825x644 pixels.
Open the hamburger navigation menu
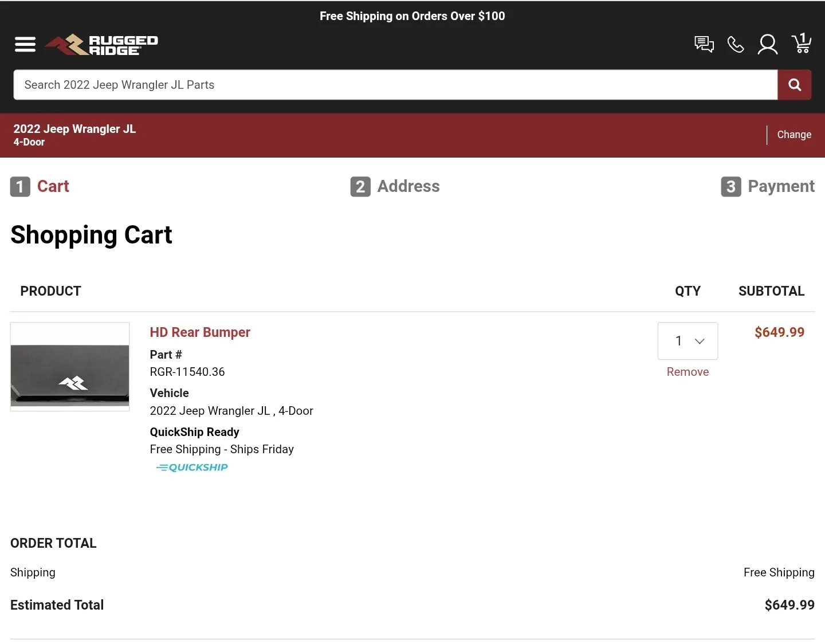tap(25, 44)
